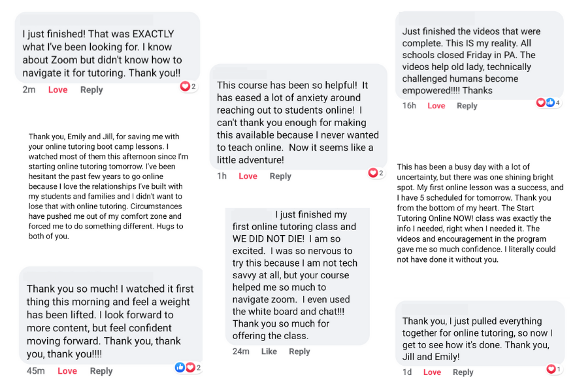Viewport: 575px width, 392px height.
Task: Toggle Love on the 45m comment
Action: point(67,371)
